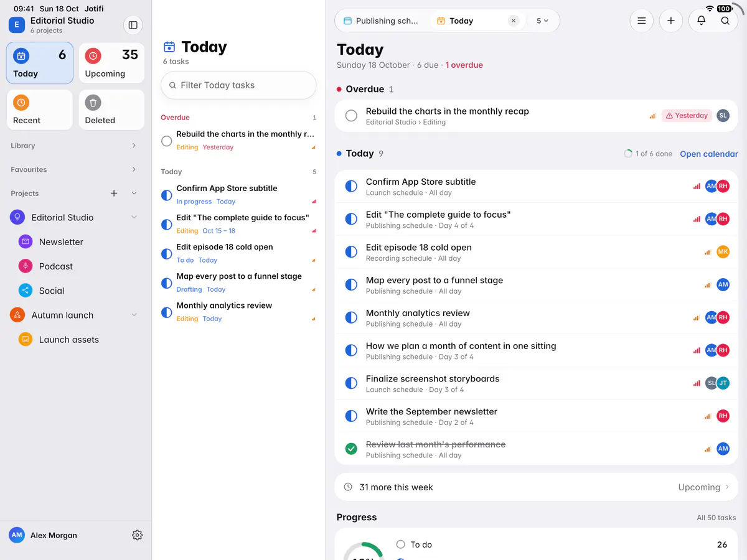
Task: Close the Today tab
Action: (x=514, y=21)
